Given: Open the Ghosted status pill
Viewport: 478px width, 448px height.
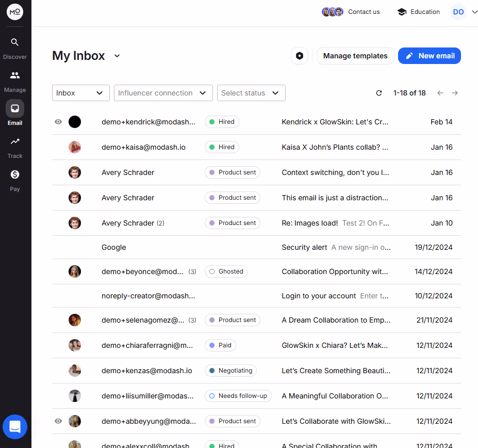Looking at the screenshot, I should (226, 271).
